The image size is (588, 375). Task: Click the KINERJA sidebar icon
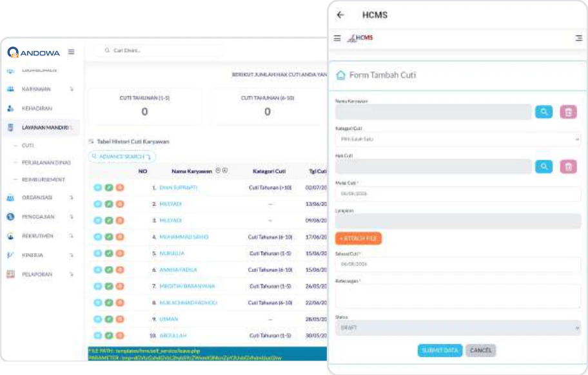[10, 255]
